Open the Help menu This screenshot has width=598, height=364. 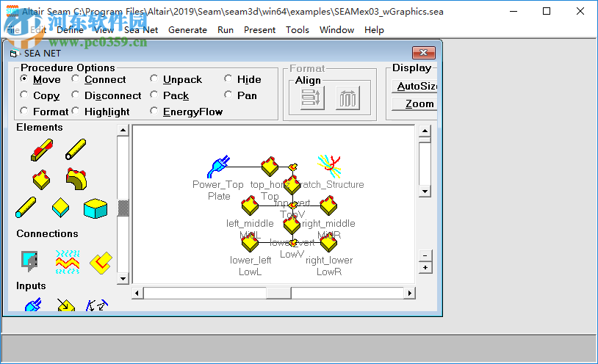[374, 30]
